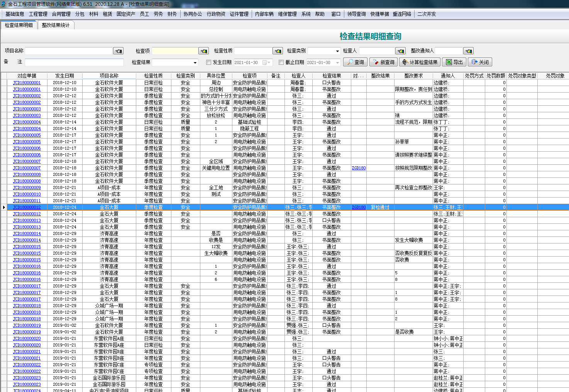Open the 固定资产 menu
This screenshot has height=392, width=569.
click(126, 14)
